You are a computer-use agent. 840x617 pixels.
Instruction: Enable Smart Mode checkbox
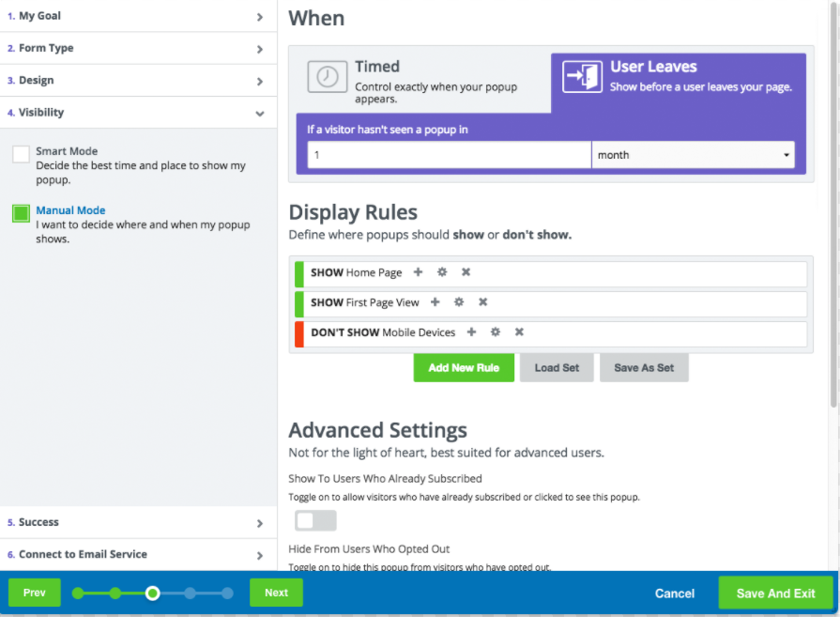21,154
